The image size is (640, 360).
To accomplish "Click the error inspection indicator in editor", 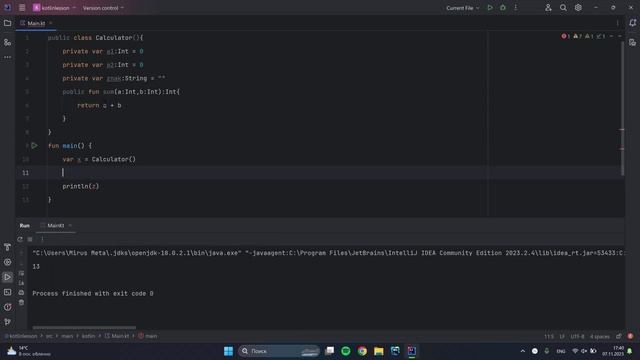I will coord(565,36).
